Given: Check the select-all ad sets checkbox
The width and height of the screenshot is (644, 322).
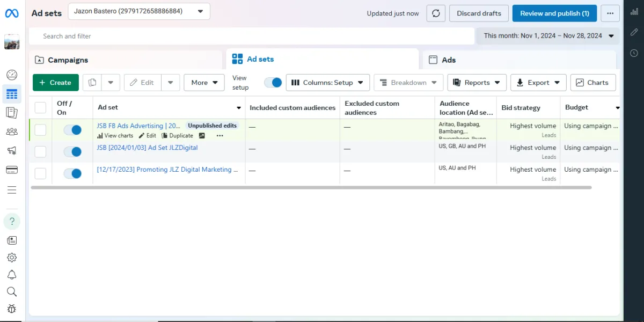Looking at the screenshot, I should (40, 107).
